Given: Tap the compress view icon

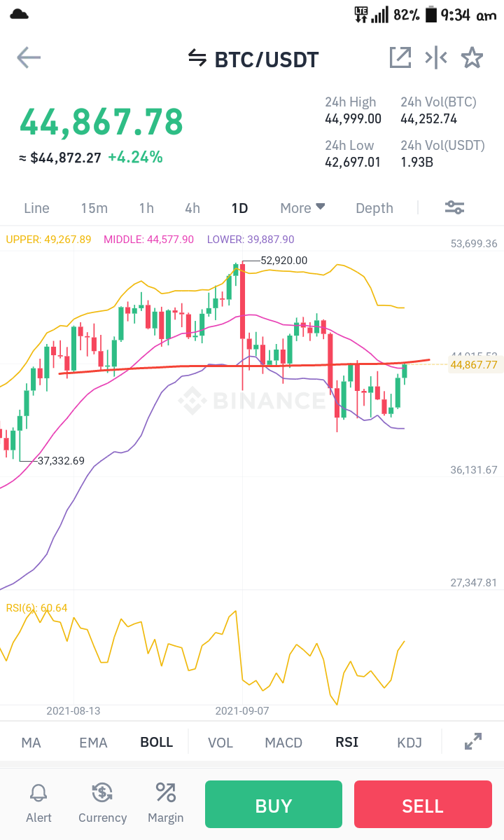Looking at the screenshot, I should pyautogui.click(x=436, y=58).
